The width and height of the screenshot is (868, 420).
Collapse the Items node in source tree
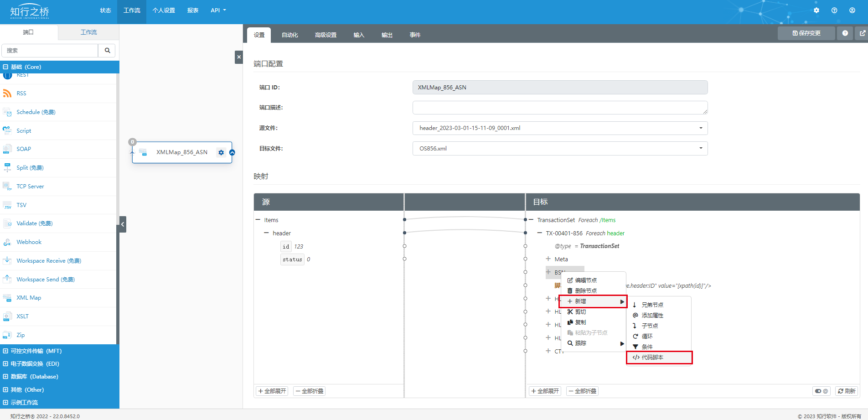(x=258, y=220)
